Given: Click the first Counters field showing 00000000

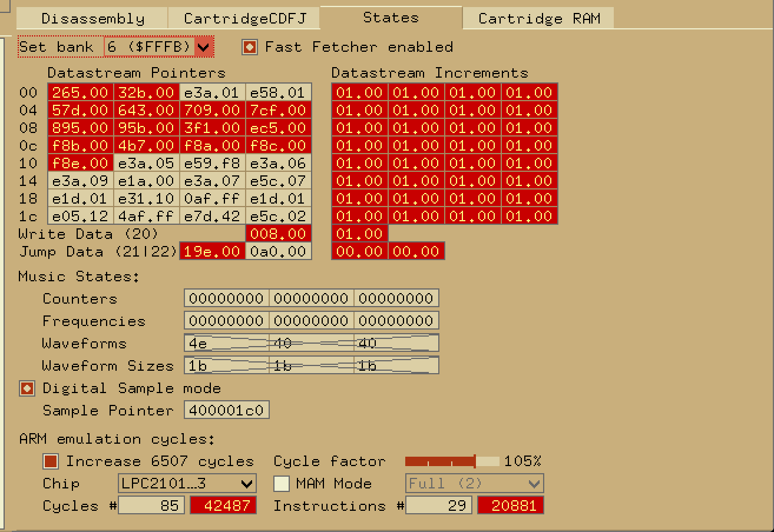Looking at the screenshot, I should click(x=227, y=298).
